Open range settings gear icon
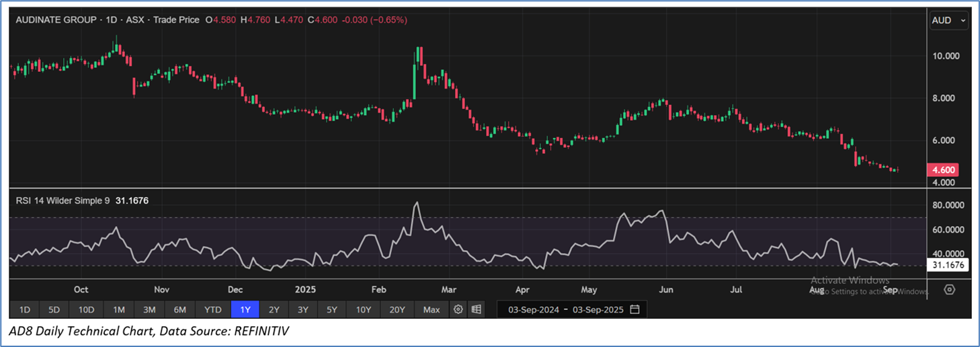This screenshot has width=980, height=347. pos(458,309)
